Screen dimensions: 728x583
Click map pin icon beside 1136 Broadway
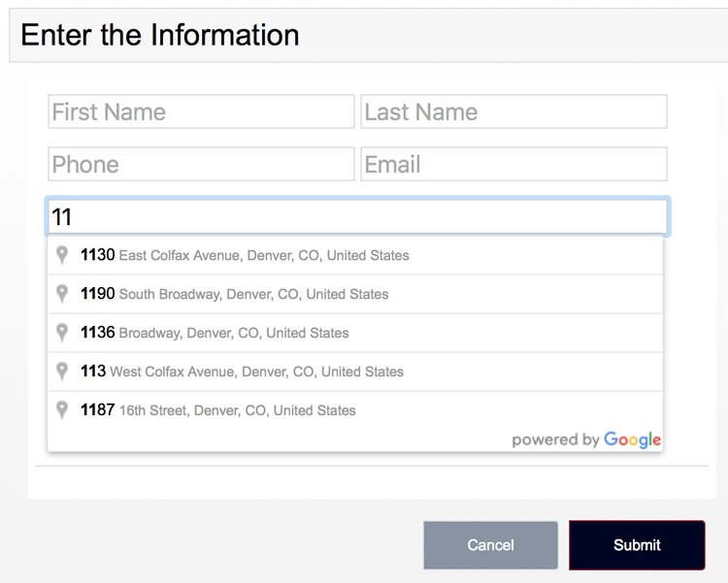coord(62,333)
